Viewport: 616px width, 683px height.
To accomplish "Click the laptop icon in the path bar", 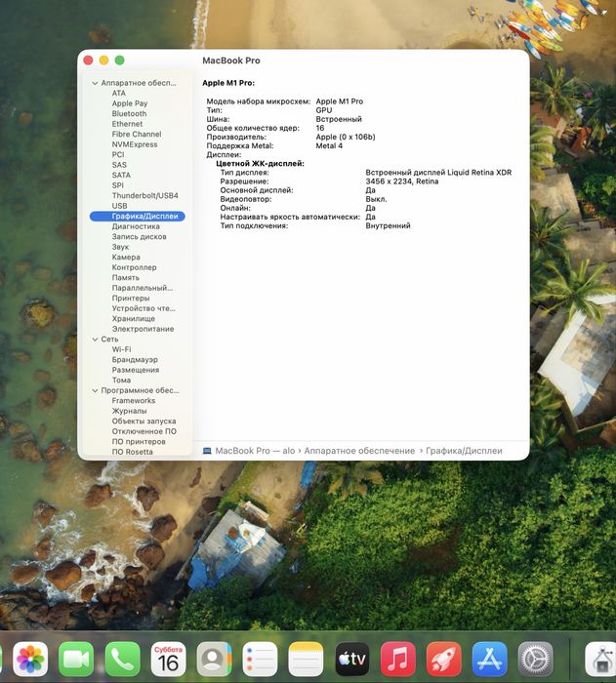I will (207, 451).
